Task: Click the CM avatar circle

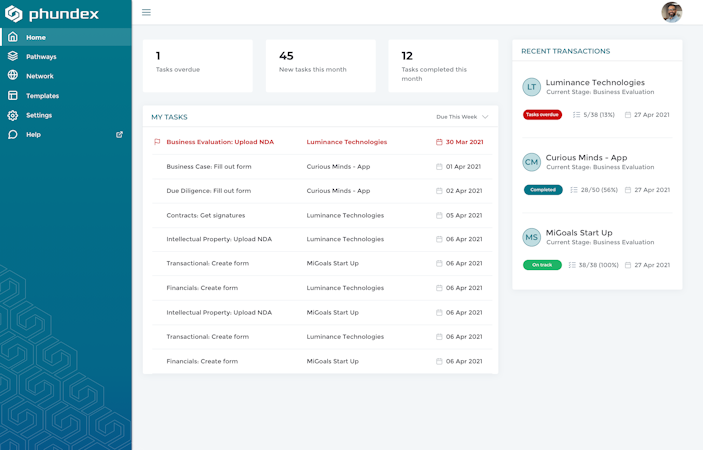Action: pyautogui.click(x=531, y=162)
